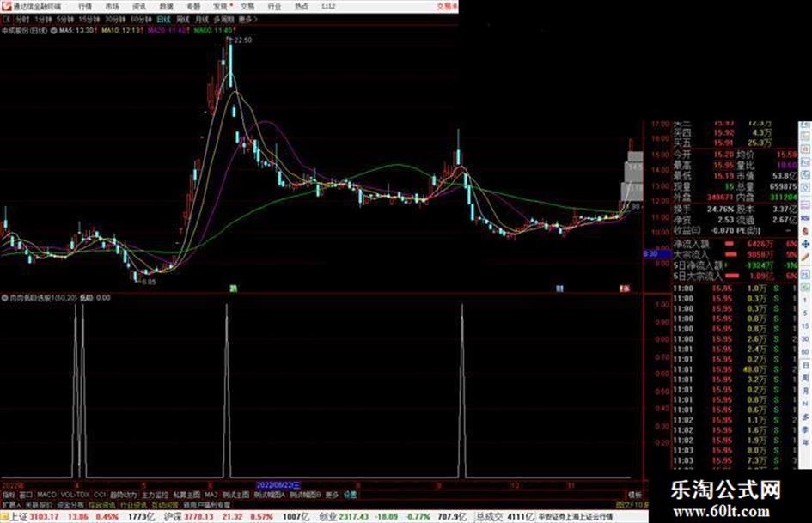Select the 日线 daily period
Viewport: 812px width, 523px height.
pos(163,19)
